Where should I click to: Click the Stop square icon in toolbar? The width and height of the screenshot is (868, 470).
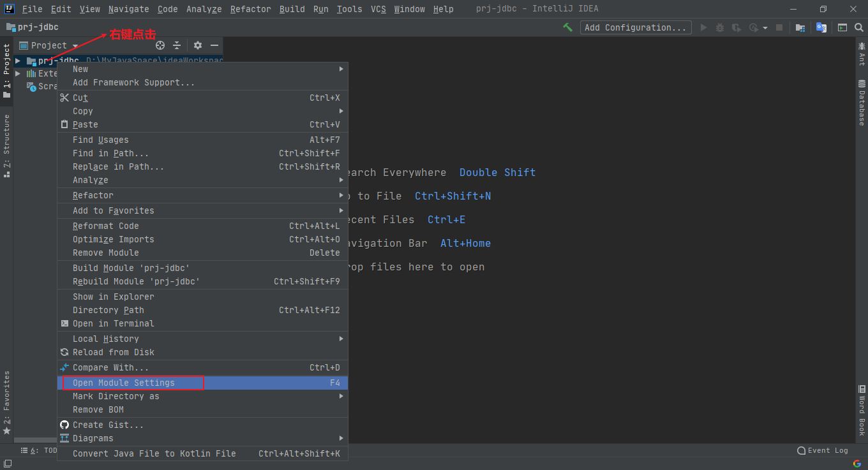pos(779,27)
